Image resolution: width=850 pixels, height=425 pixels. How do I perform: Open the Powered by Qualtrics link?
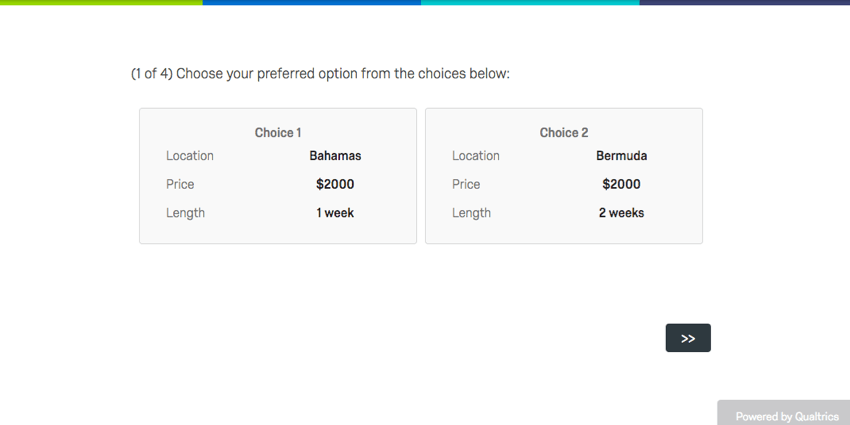[786, 416]
